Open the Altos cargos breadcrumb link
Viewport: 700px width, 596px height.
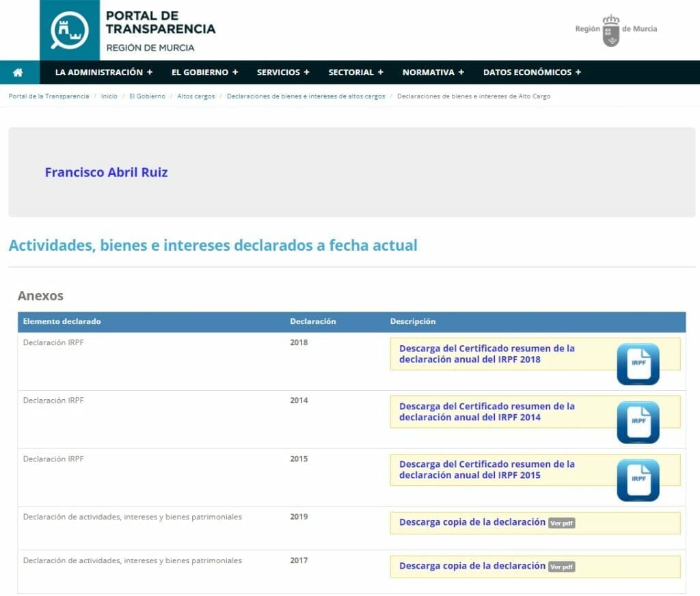pos(196,96)
